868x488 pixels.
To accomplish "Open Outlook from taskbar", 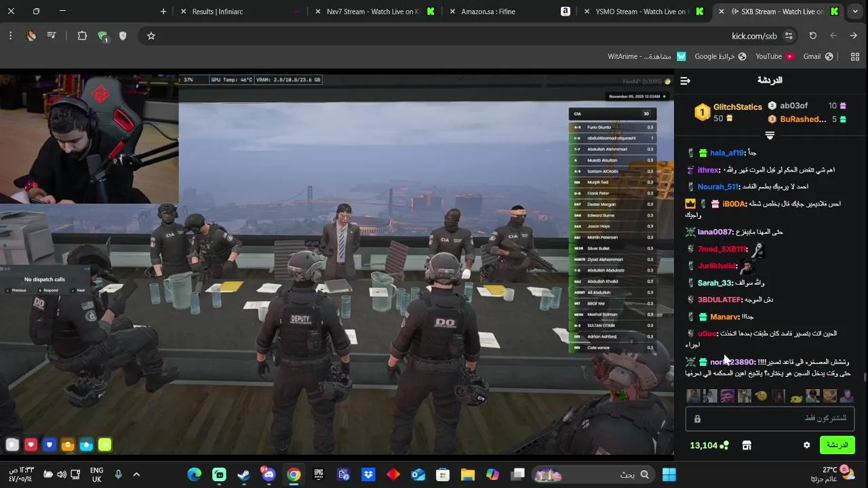I will point(418,474).
